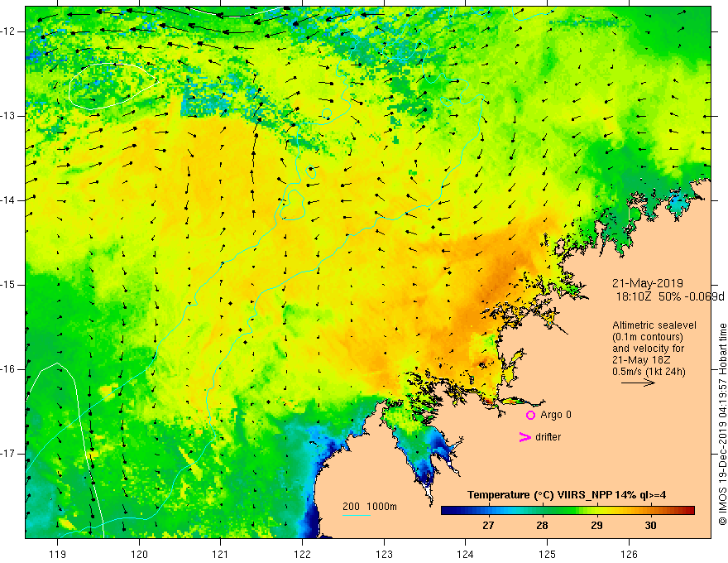Screen dimensions: 728x563
Task: Click the 'drifter' legend label
Action: 548,436
